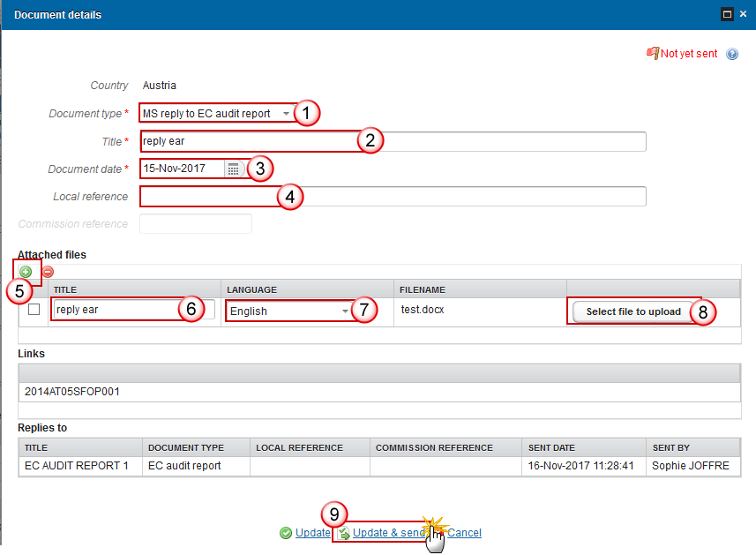
Task: Select the EC AUDIT REPORT 1 row
Action: [x=78, y=465]
